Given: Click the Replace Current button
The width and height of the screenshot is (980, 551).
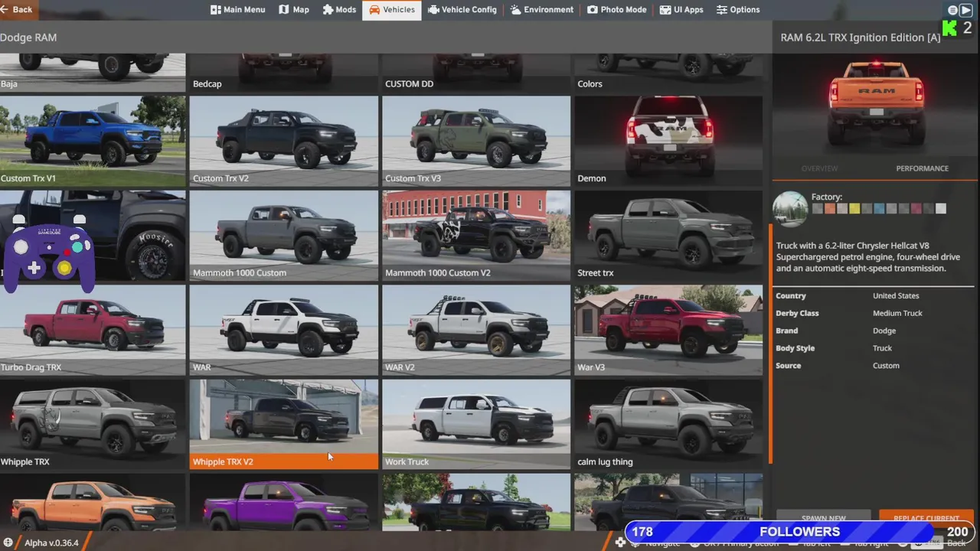Looking at the screenshot, I should 926,518.
